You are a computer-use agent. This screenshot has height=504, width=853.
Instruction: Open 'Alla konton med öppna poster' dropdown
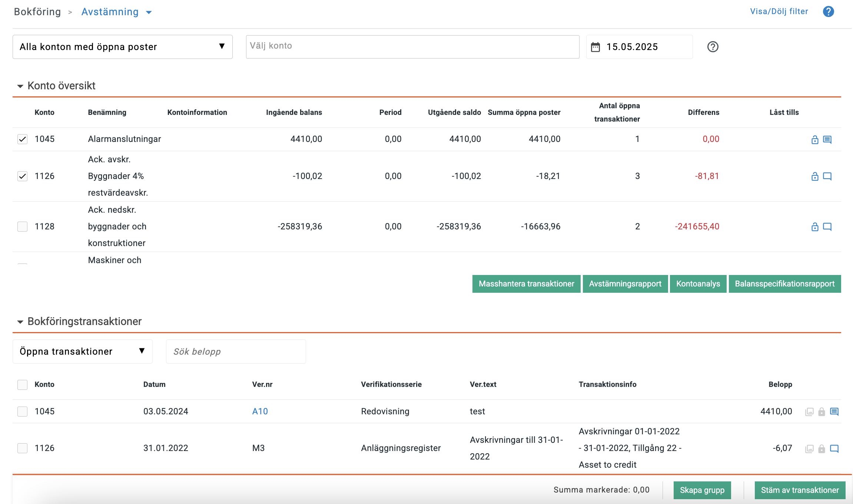(x=123, y=47)
